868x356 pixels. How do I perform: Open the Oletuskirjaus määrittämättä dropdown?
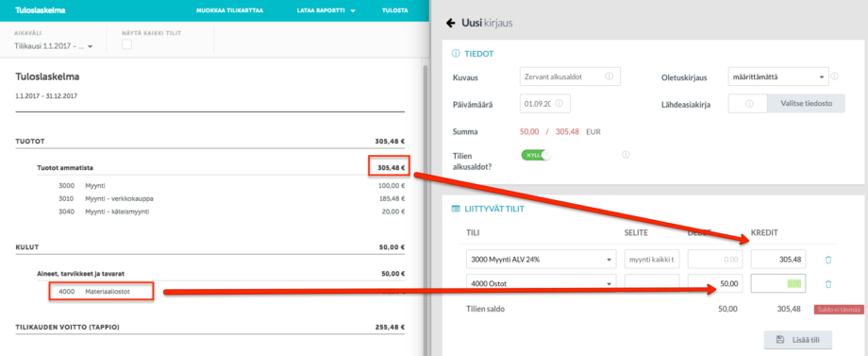(777, 76)
